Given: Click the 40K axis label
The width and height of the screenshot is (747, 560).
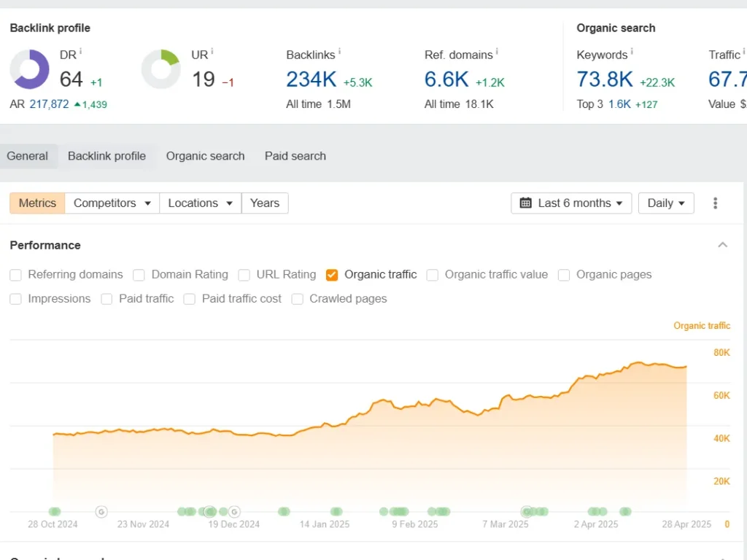Looking at the screenshot, I should 721,438.
